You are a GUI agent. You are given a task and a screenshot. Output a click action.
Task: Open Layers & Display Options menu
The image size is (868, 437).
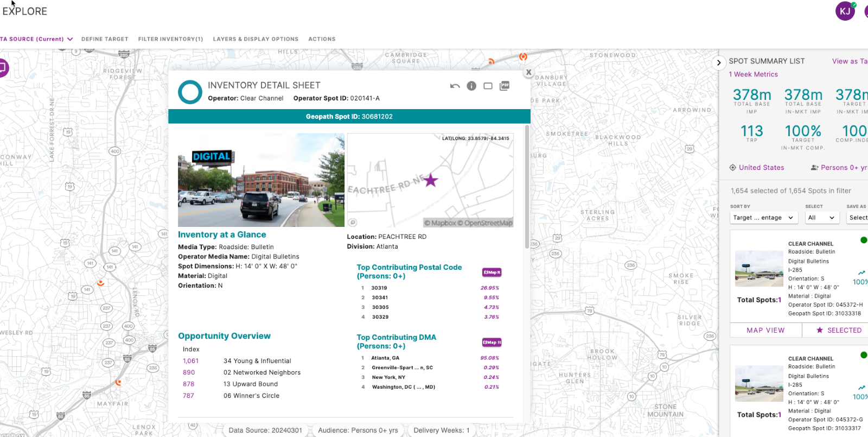(x=256, y=39)
